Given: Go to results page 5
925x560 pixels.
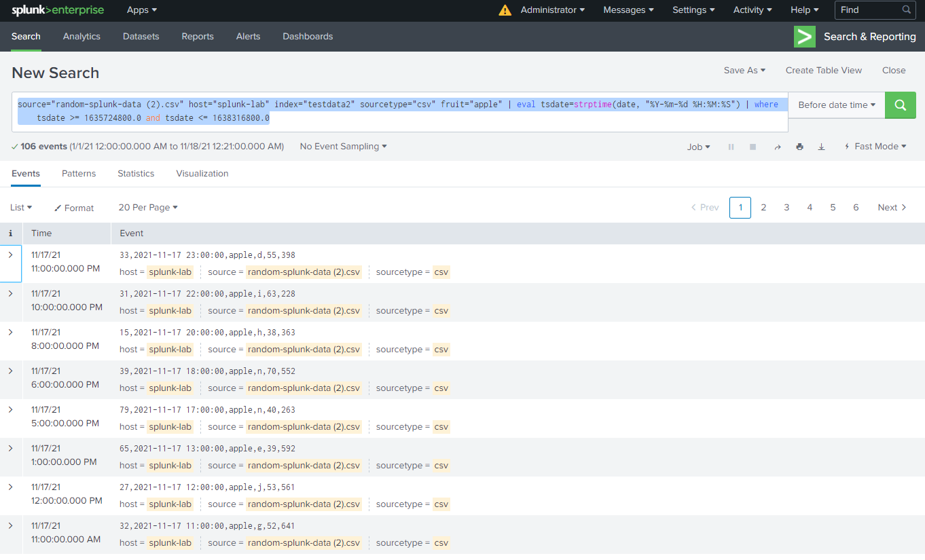Looking at the screenshot, I should (x=833, y=208).
